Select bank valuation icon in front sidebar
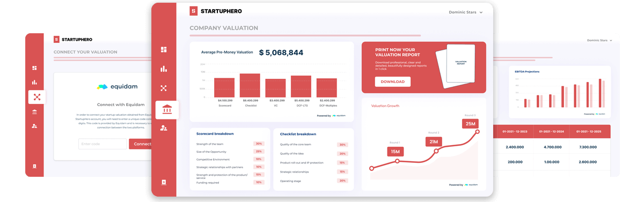 167,109
